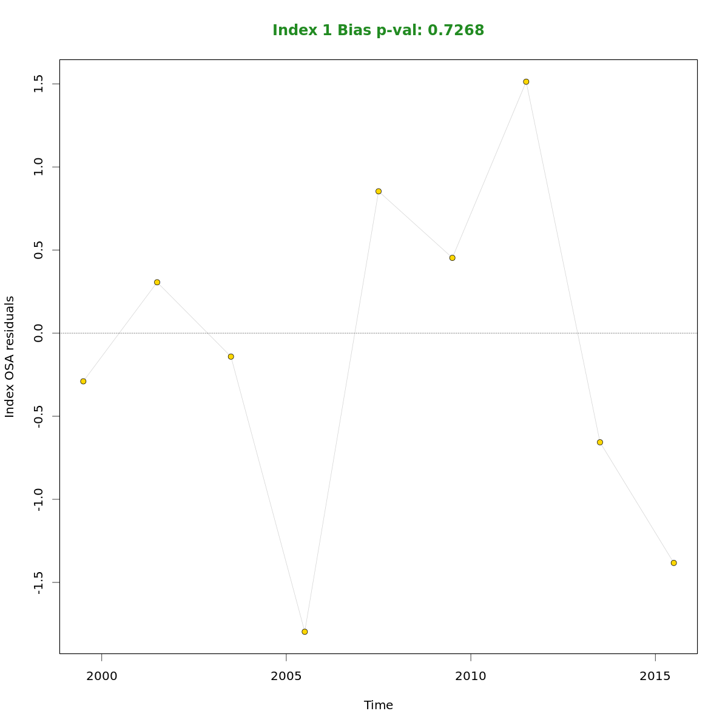Click the 1.5 tick label on y-axis
728x728 pixels.
tap(39, 84)
